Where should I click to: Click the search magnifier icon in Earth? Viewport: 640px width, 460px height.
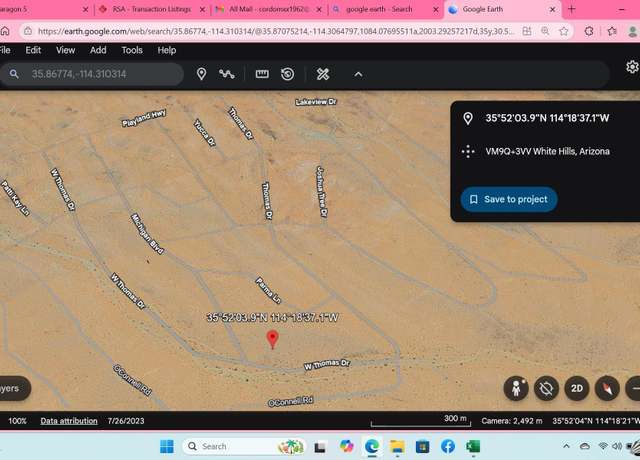14,74
